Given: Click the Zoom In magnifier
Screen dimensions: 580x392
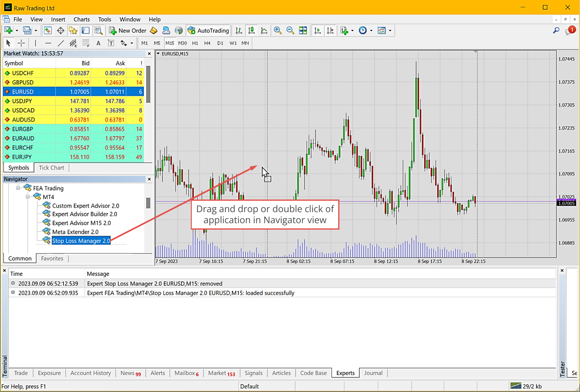Looking at the screenshot, I should (278, 30).
